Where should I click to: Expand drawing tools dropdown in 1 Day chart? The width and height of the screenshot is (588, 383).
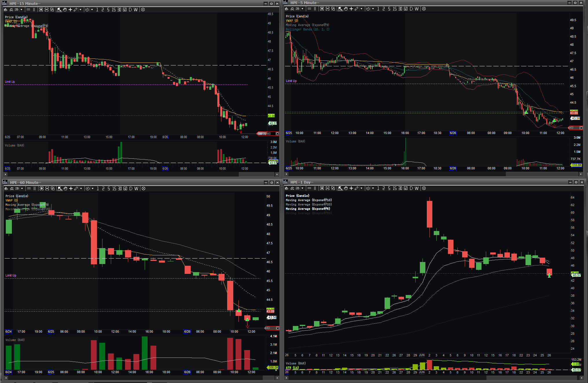click(x=361, y=188)
